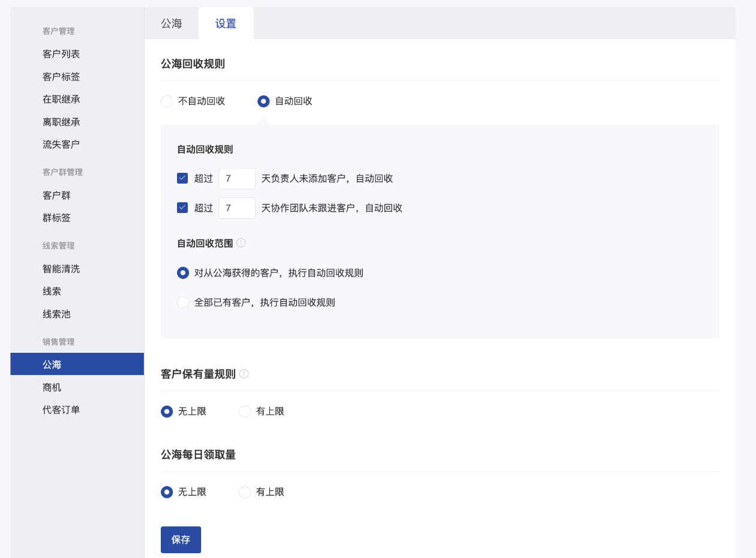Select 有上限 under 公海每日领取量
Screen dimensions: 756x558
click(x=245, y=492)
